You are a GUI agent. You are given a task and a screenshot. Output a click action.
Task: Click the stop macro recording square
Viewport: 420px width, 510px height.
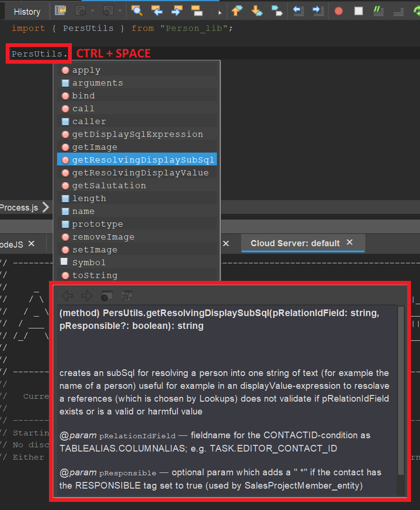[x=359, y=11]
